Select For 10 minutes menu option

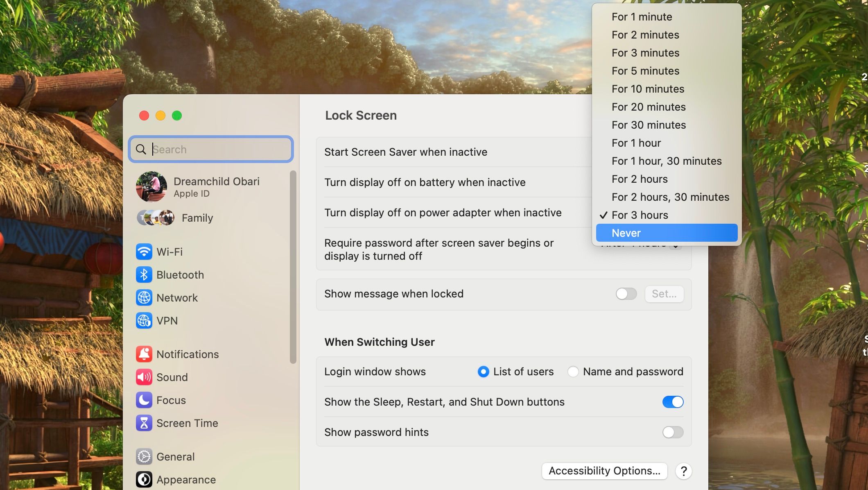(648, 89)
